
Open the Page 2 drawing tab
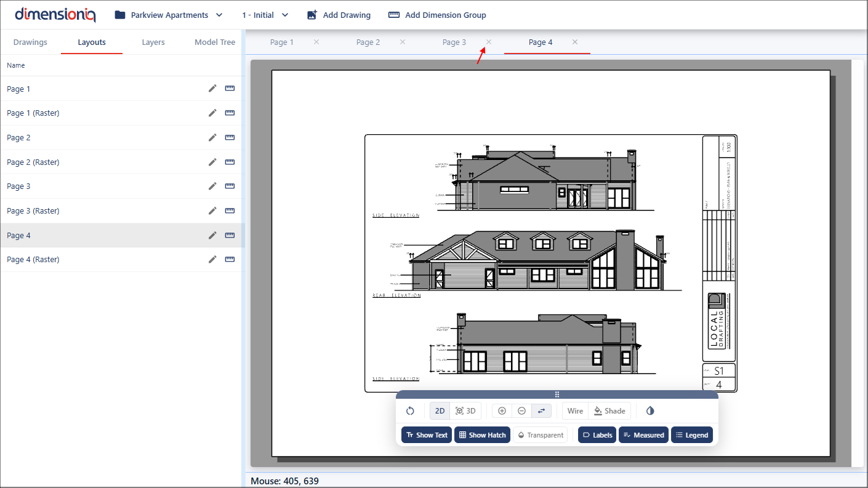tap(368, 42)
